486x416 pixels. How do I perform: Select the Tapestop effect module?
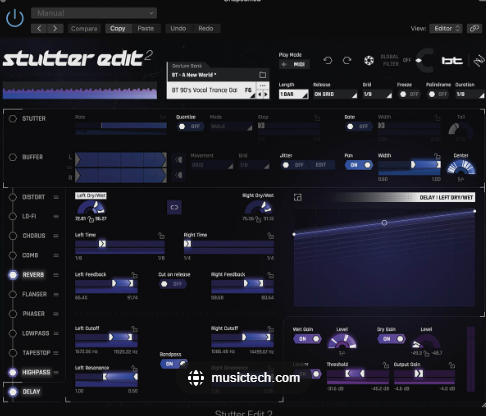[x=36, y=353]
